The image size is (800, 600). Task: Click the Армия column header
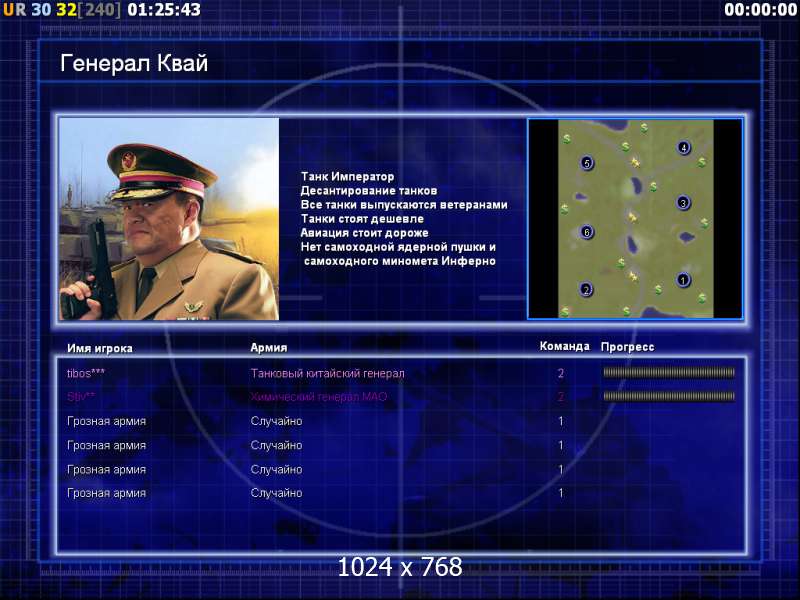pos(269,348)
